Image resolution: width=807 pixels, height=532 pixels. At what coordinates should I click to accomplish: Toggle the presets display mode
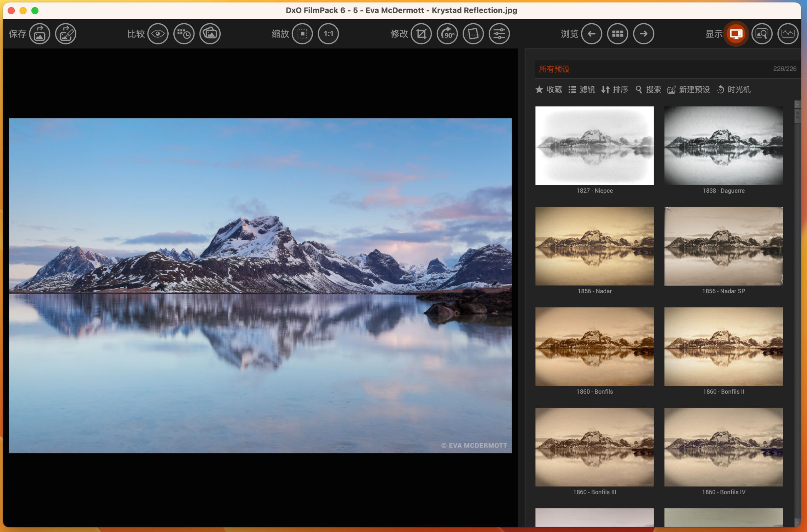(736, 34)
